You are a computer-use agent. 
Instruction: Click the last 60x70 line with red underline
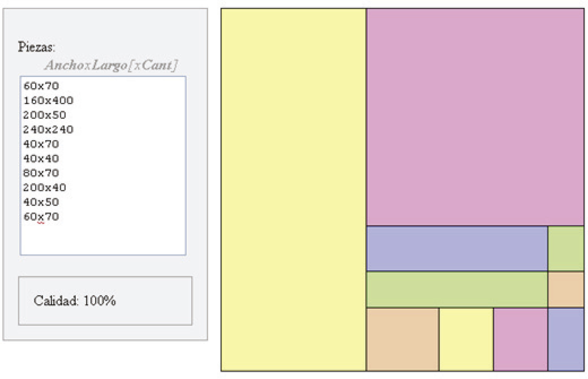tap(41, 217)
